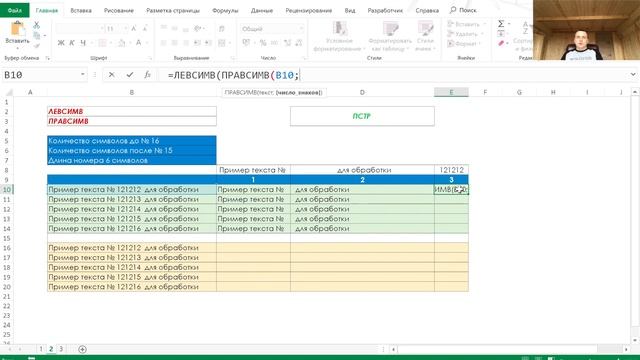Viewport: 640px width, 360px height.
Task: Expand the formula bar chevron
Action: 633,75
